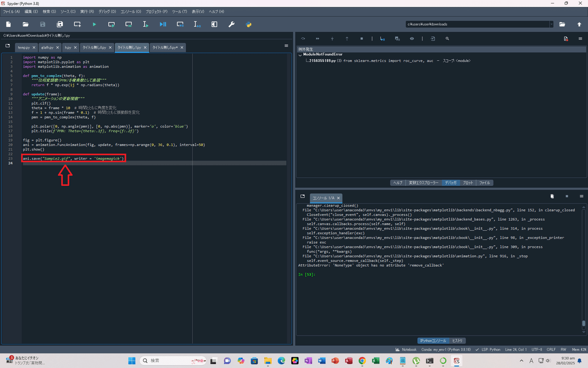
Task: Collapse the ModuleNotFoundError tree node
Action: click(x=300, y=54)
